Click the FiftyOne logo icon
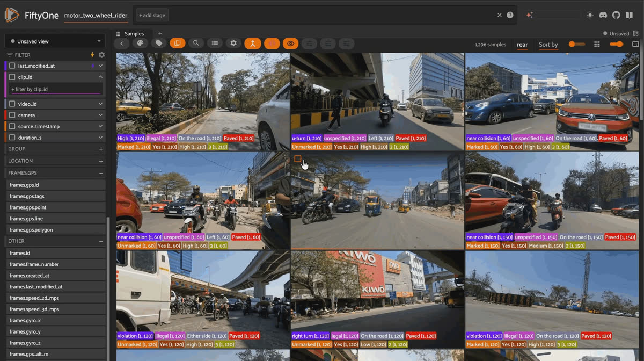644x361 pixels. click(12, 15)
